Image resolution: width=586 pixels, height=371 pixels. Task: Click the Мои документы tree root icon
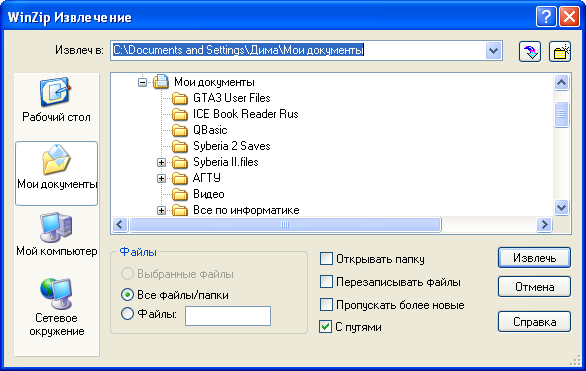[x=161, y=81]
